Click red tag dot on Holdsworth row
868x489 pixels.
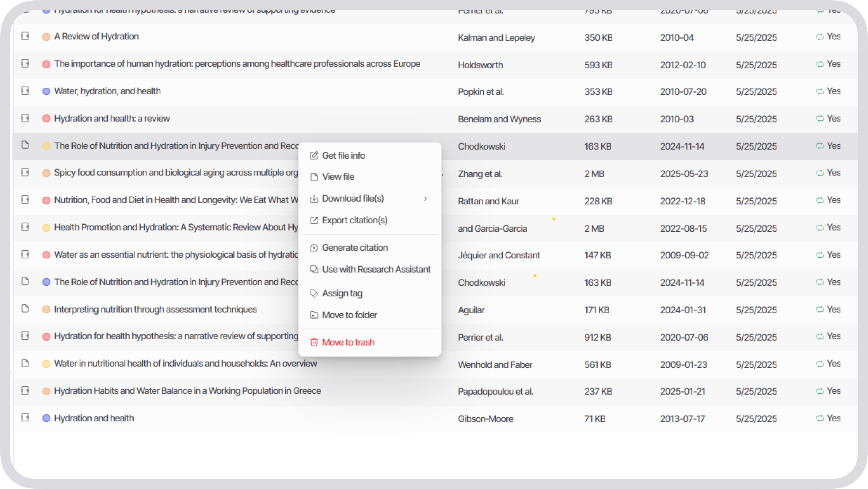click(46, 64)
